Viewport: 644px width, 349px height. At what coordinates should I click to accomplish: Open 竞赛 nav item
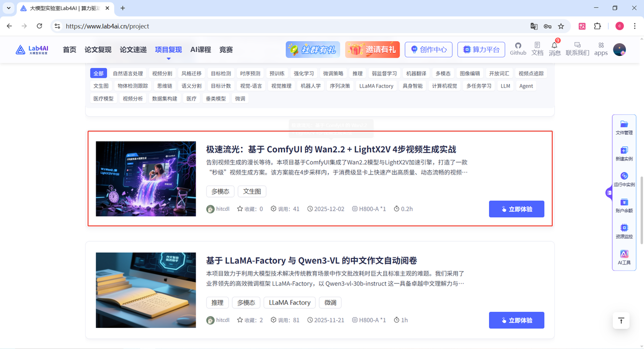tap(226, 49)
